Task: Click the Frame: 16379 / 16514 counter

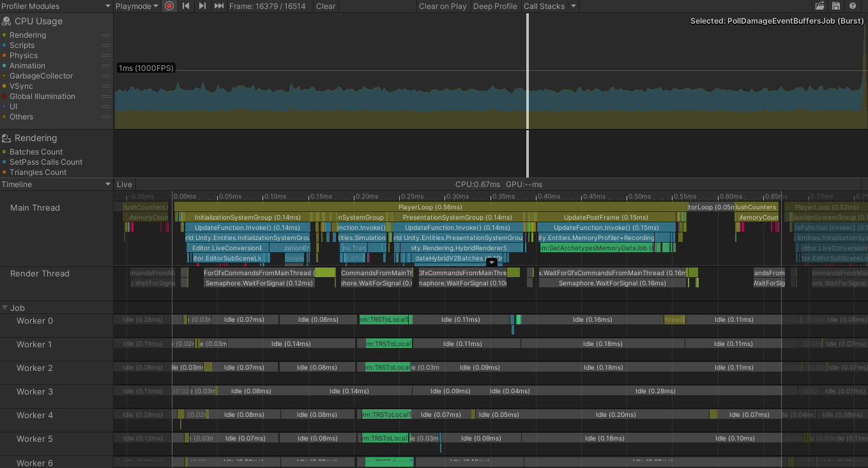Action: pos(267,6)
